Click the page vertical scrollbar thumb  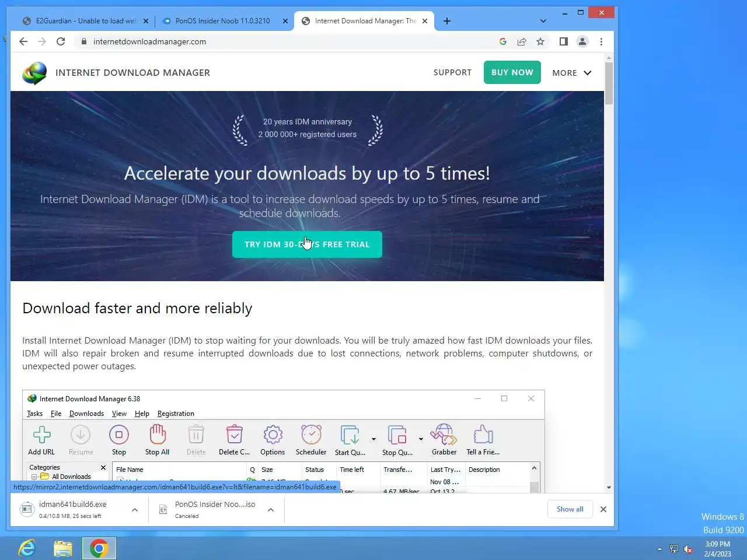click(609, 83)
